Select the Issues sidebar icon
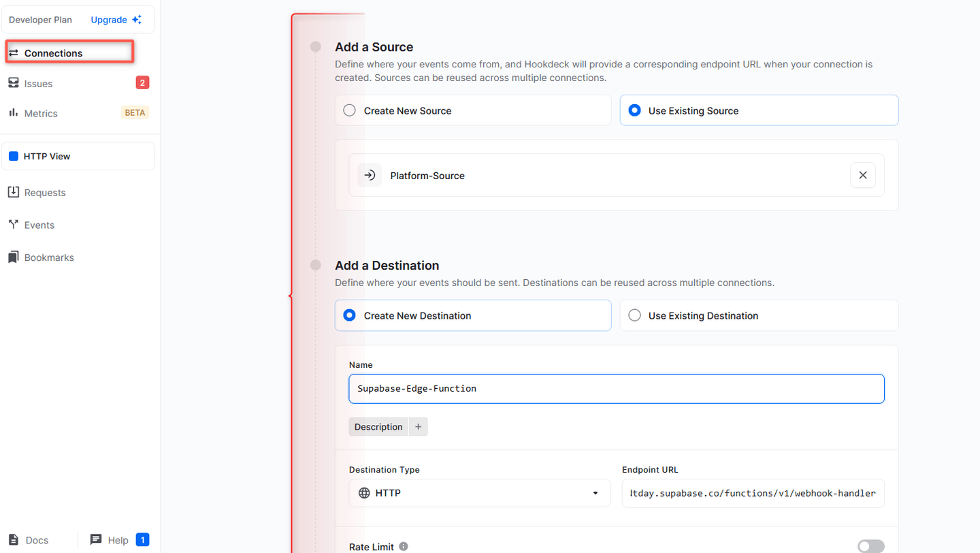This screenshot has height=553, width=980. click(x=14, y=83)
